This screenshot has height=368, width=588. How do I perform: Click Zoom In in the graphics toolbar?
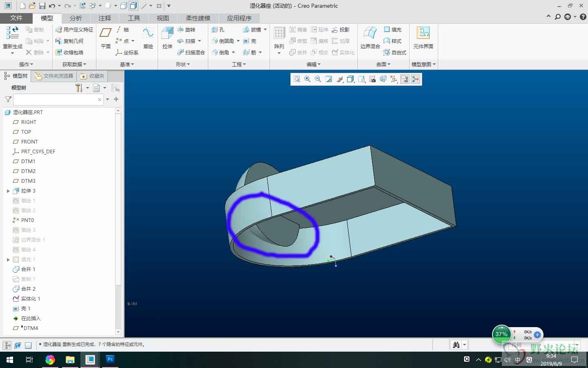point(307,79)
